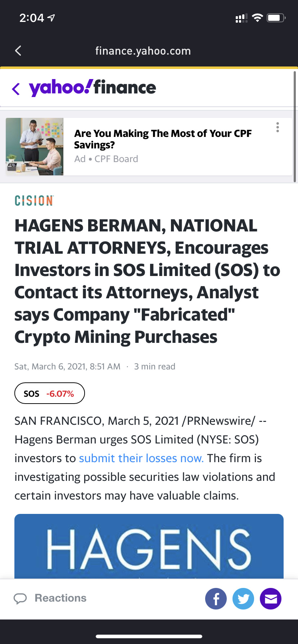This screenshot has width=298, height=644.
Task: Share article via email envelope icon
Action: coord(271,599)
